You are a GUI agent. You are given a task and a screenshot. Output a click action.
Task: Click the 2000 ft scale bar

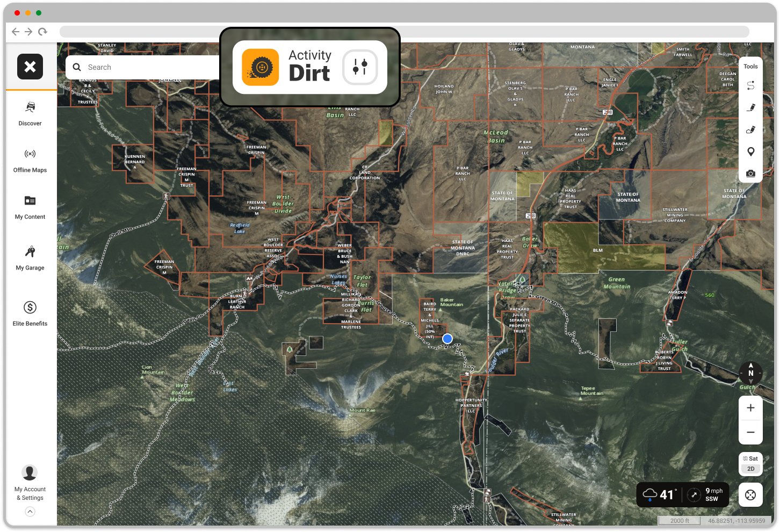click(x=680, y=521)
